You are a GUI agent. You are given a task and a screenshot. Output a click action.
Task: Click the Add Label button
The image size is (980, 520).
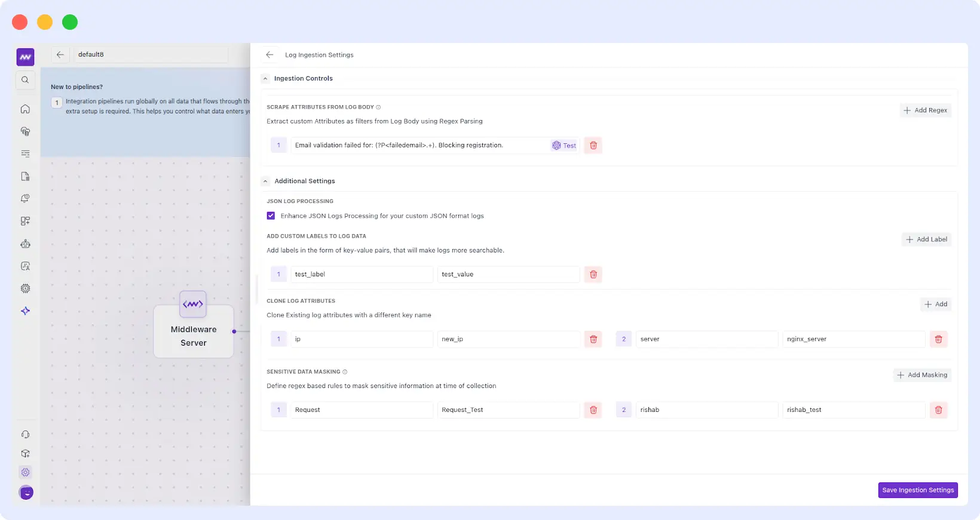tap(926, 239)
